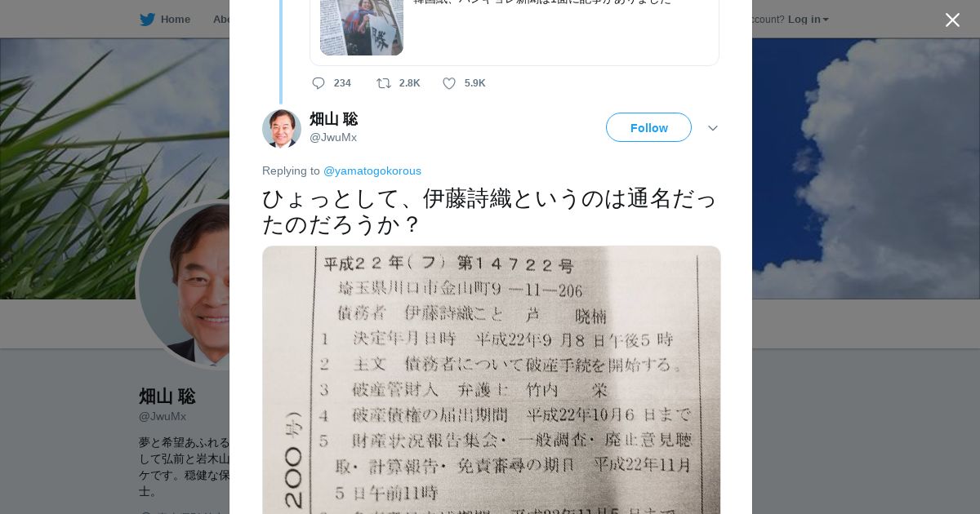The width and height of the screenshot is (980, 514).
Task: Open the 畑山 聡 profile name in sidebar
Action: (167, 397)
